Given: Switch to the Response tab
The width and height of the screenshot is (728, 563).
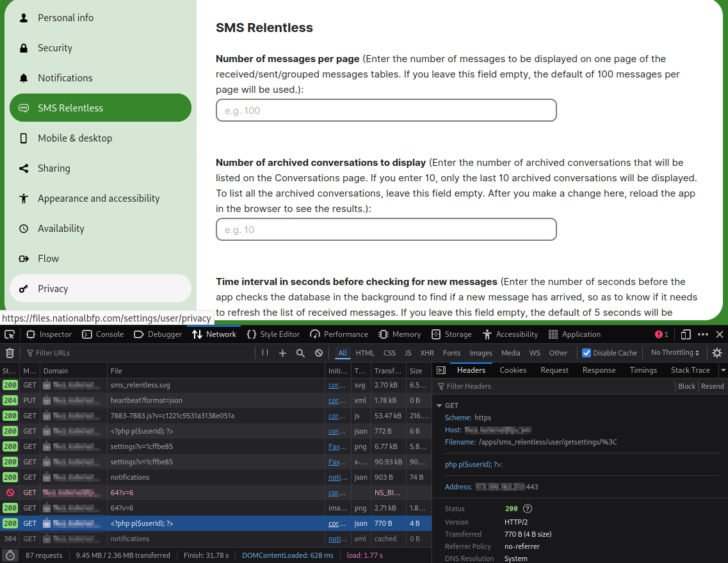Looking at the screenshot, I should coord(599,370).
